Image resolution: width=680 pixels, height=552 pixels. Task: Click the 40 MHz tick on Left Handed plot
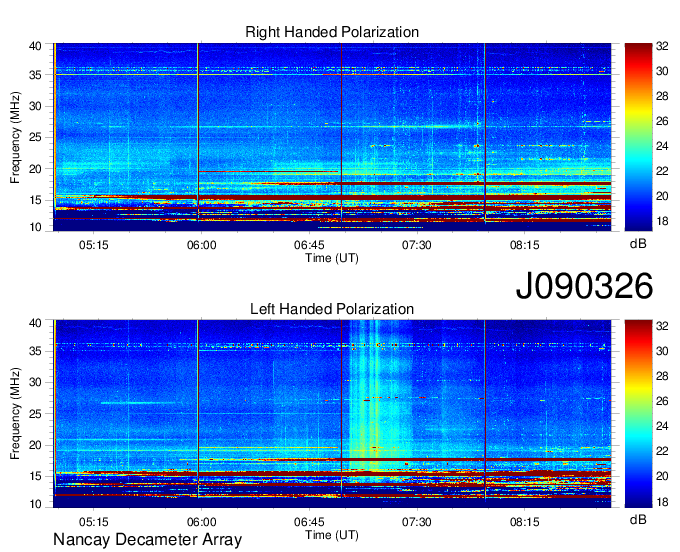[35, 323]
